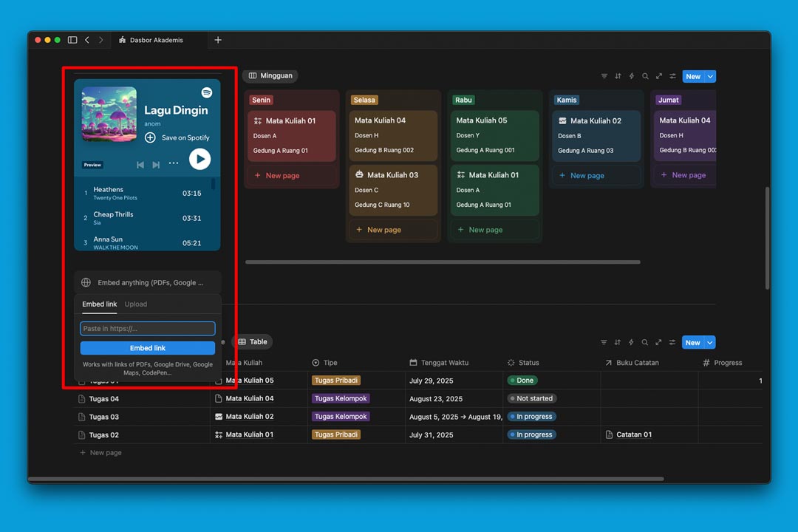Open Mata Kuliah 03 card in Selasa column
798x532 pixels.
pyautogui.click(x=393, y=190)
